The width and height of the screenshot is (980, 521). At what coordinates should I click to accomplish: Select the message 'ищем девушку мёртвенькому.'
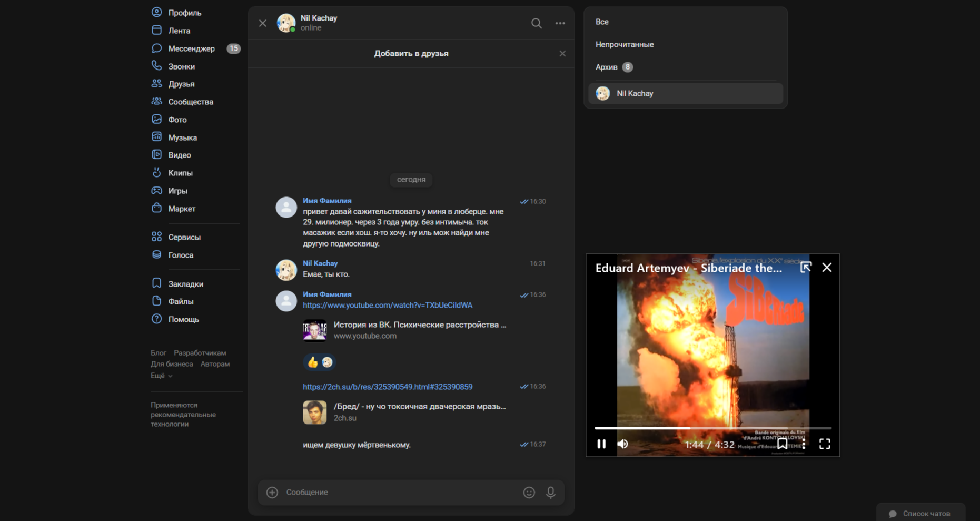click(x=357, y=445)
